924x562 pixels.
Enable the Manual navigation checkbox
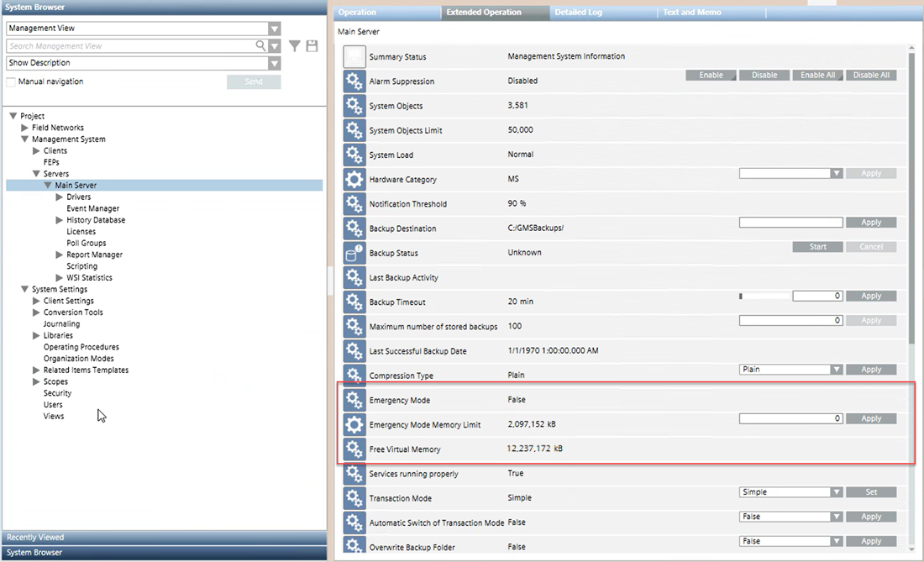coord(11,81)
